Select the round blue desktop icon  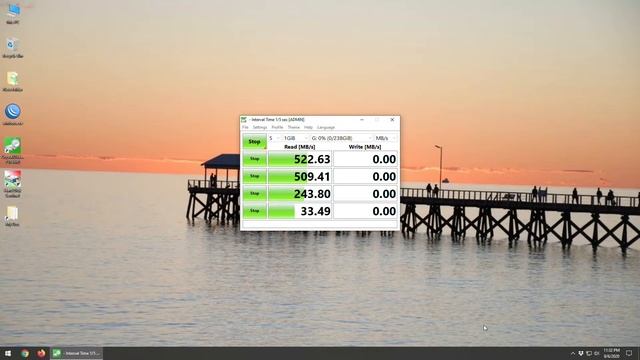[x=13, y=114]
